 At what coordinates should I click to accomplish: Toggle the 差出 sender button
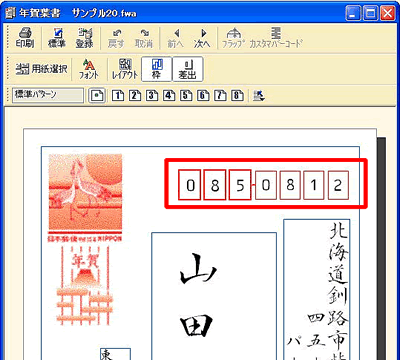[x=188, y=69]
